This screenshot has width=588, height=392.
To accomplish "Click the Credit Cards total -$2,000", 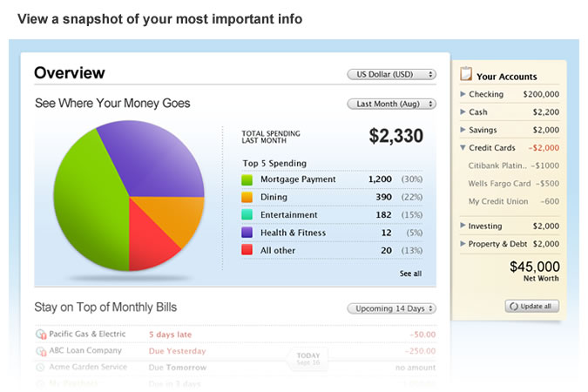I will 544,148.
